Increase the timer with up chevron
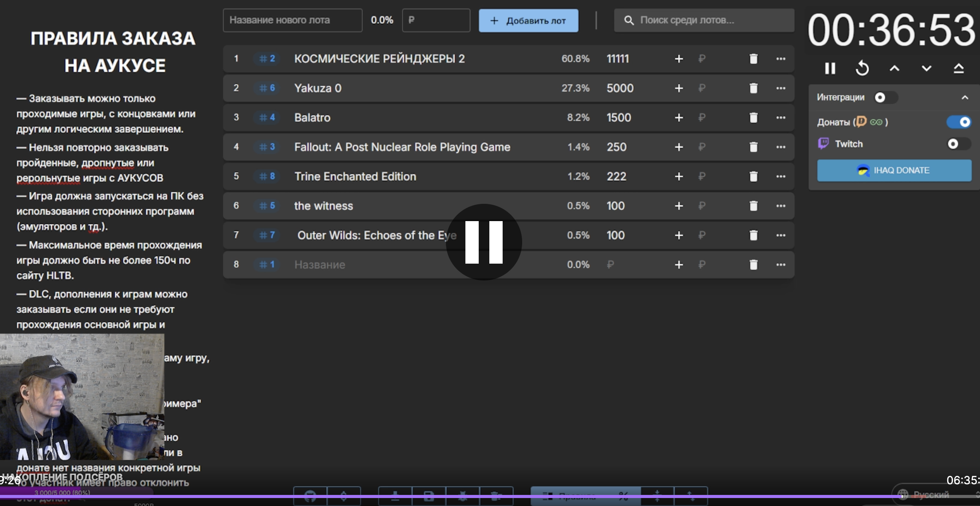 pos(894,68)
